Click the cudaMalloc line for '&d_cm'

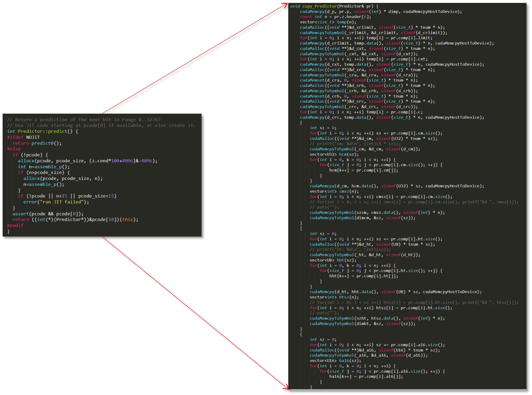pos(374,139)
